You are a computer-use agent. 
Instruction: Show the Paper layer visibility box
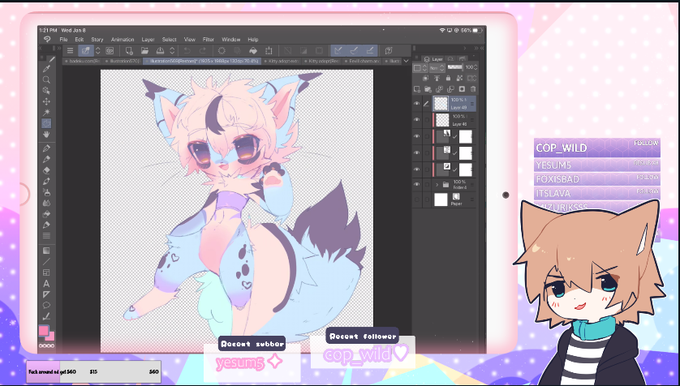[417, 200]
